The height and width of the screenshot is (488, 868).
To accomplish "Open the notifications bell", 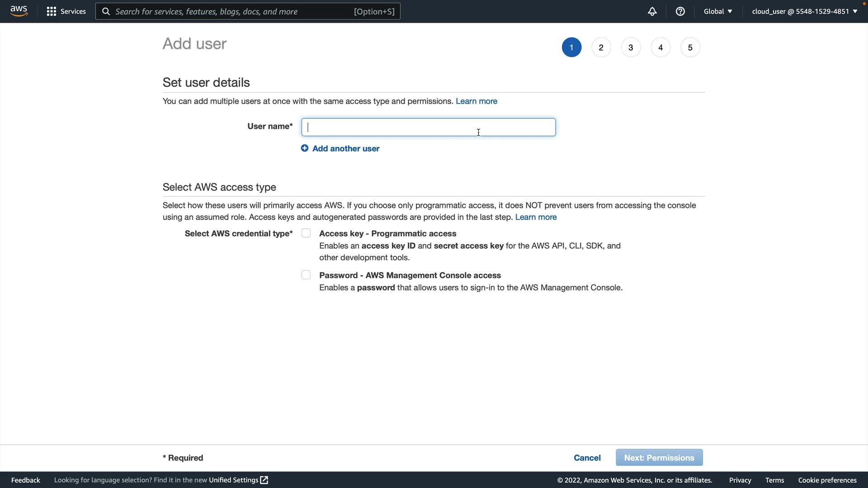I will pyautogui.click(x=652, y=11).
